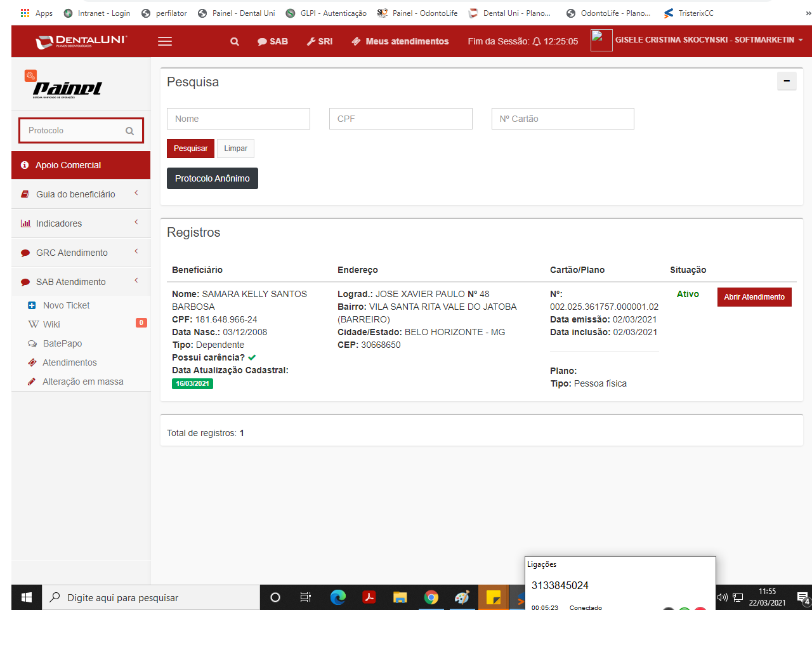Click the hamburger menu icon in header

tap(165, 41)
